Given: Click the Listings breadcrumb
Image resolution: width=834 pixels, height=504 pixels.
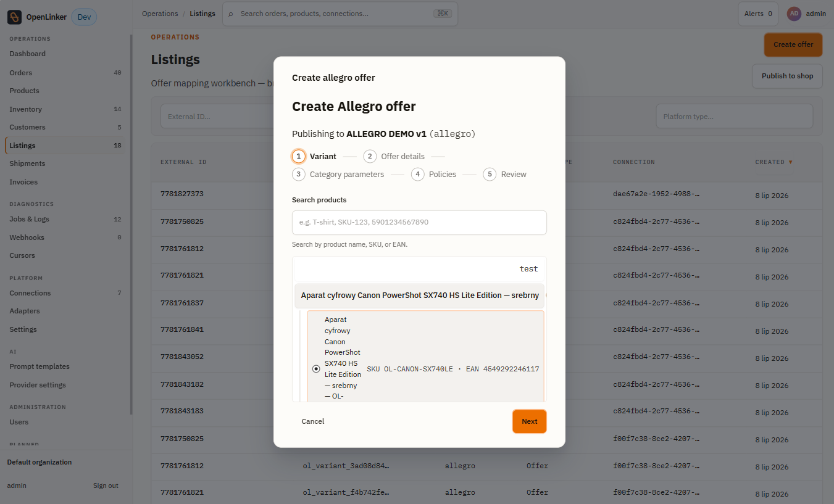Looking at the screenshot, I should [x=202, y=14].
